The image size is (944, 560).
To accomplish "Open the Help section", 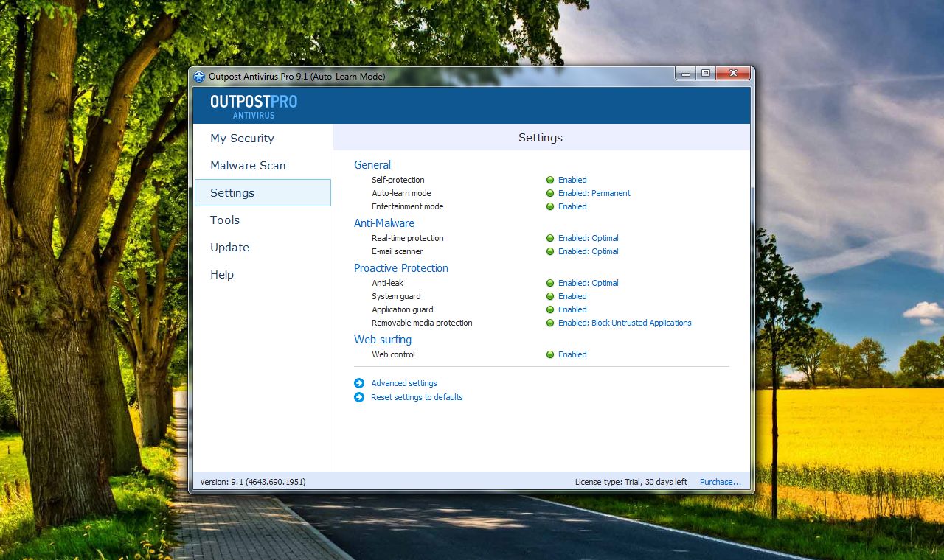I will pyautogui.click(x=222, y=275).
